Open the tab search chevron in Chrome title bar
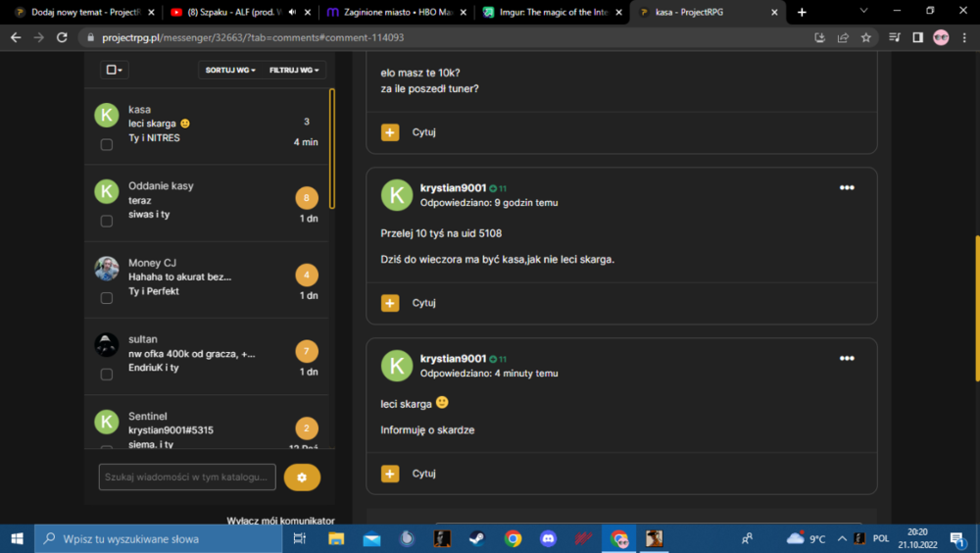This screenshot has width=980, height=553. pyautogui.click(x=863, y=11)
